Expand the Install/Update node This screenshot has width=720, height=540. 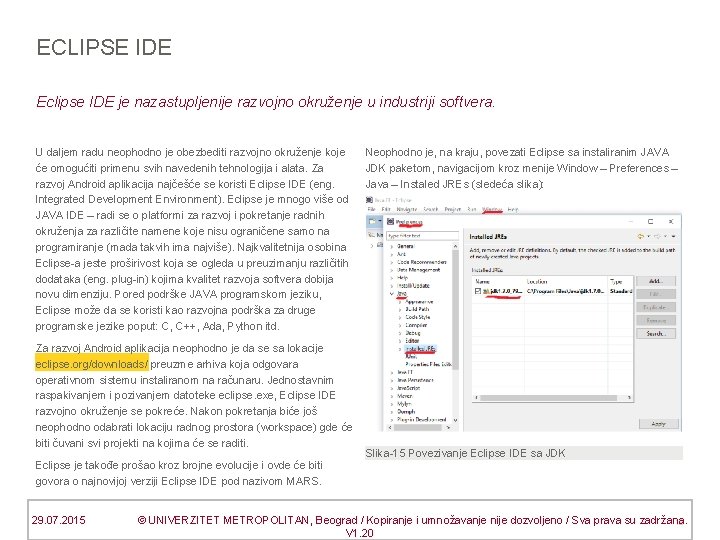(x=392, y=286)
